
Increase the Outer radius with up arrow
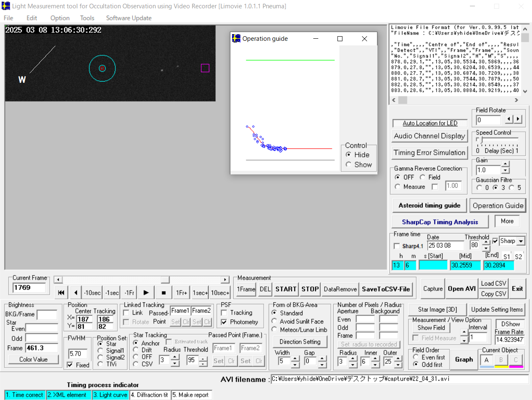click(x=398, y=359)
